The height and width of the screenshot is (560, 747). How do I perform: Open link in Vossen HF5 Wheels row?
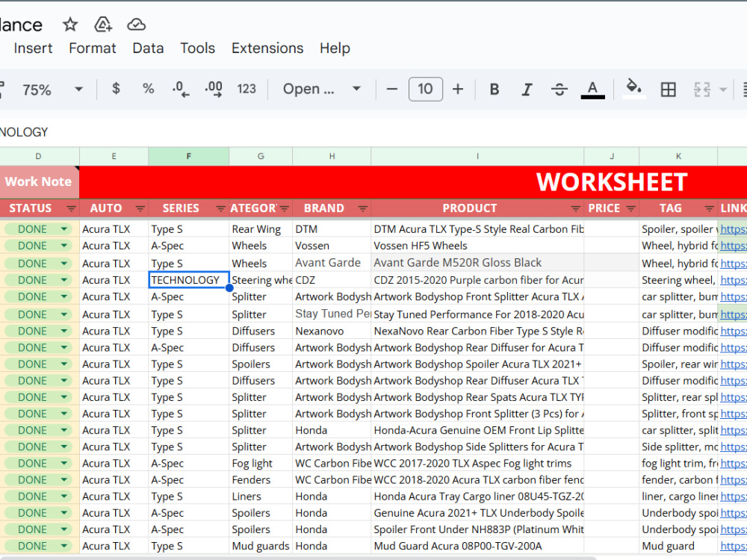[734, 246]
